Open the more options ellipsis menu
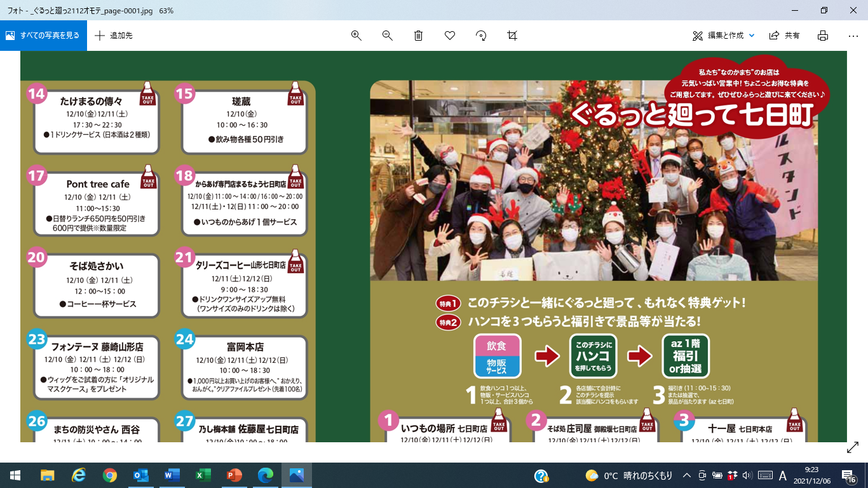 pyautogui.click(x=853, y=36)
